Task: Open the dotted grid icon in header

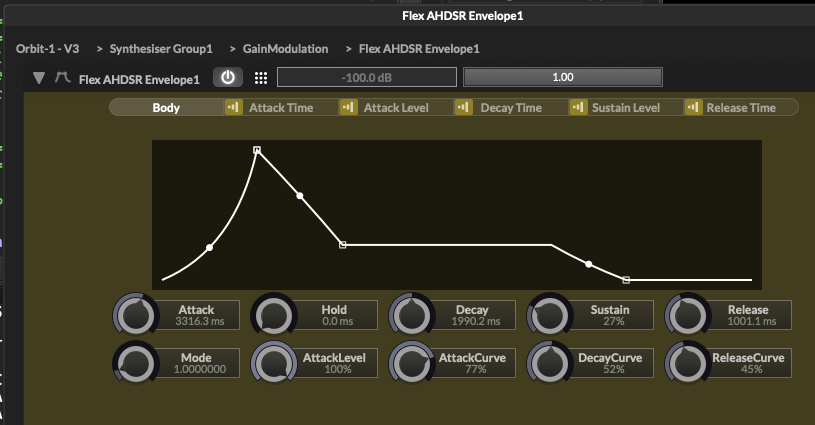Action: point(260,78)
